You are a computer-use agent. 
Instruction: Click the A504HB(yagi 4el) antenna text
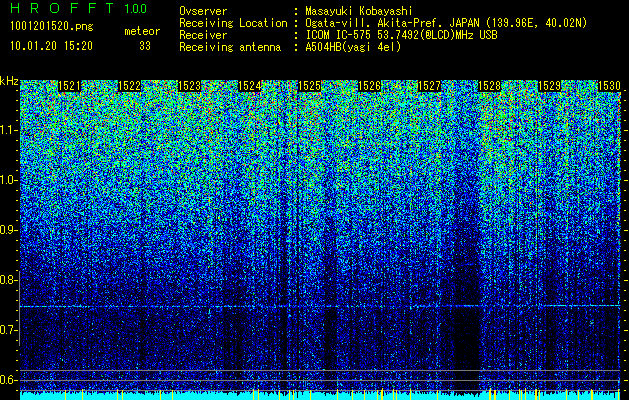tap(353, 47)
